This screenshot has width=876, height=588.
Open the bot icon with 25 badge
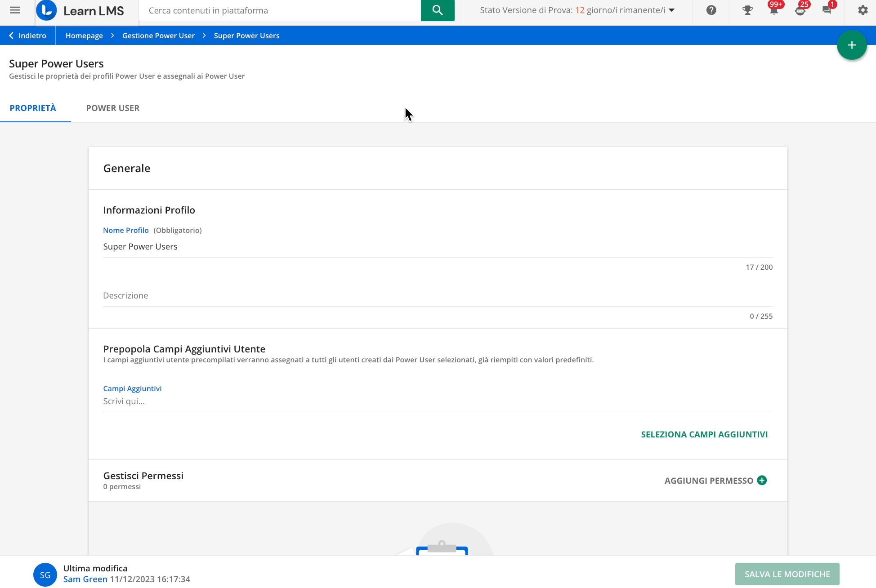(800, 10)
